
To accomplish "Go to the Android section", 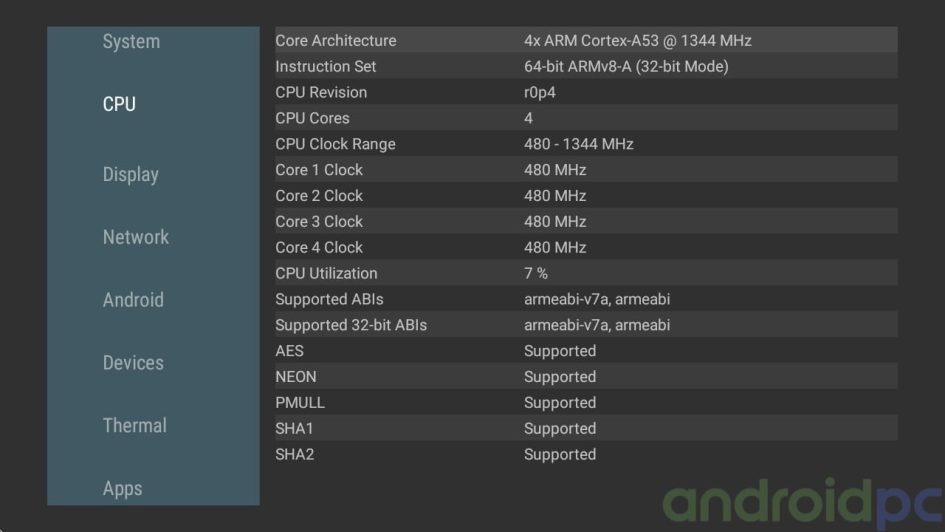I will tap(133, 300).
